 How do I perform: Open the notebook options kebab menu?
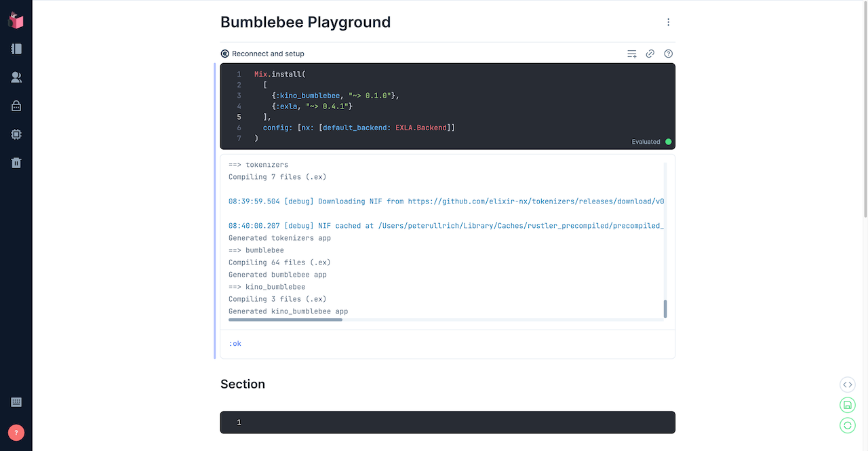tap(669, 22)
